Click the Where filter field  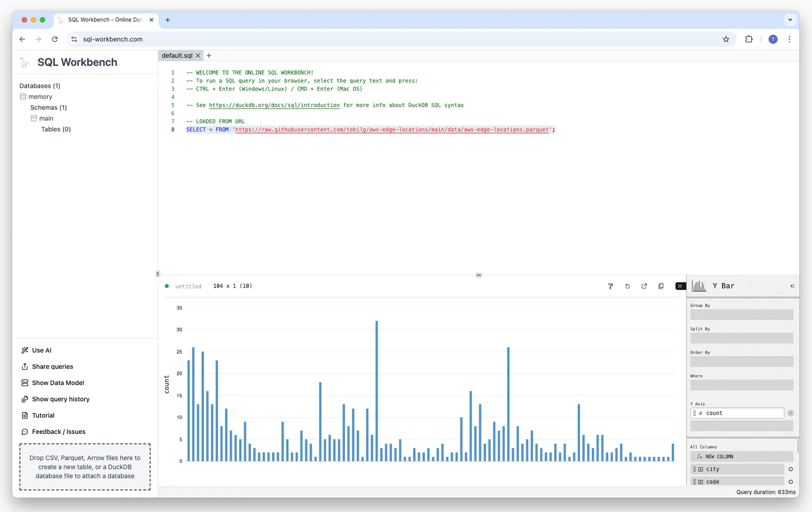tap(741, 385)
